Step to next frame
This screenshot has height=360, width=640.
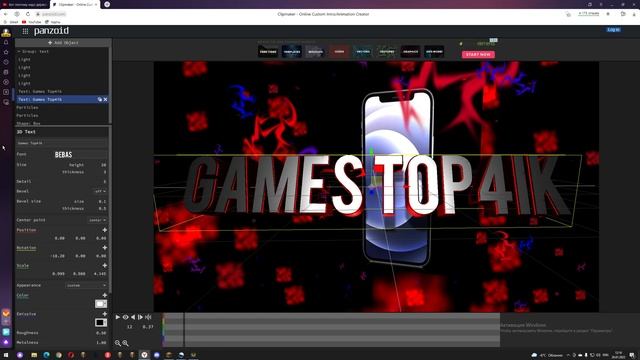click(x=140, y=317)
